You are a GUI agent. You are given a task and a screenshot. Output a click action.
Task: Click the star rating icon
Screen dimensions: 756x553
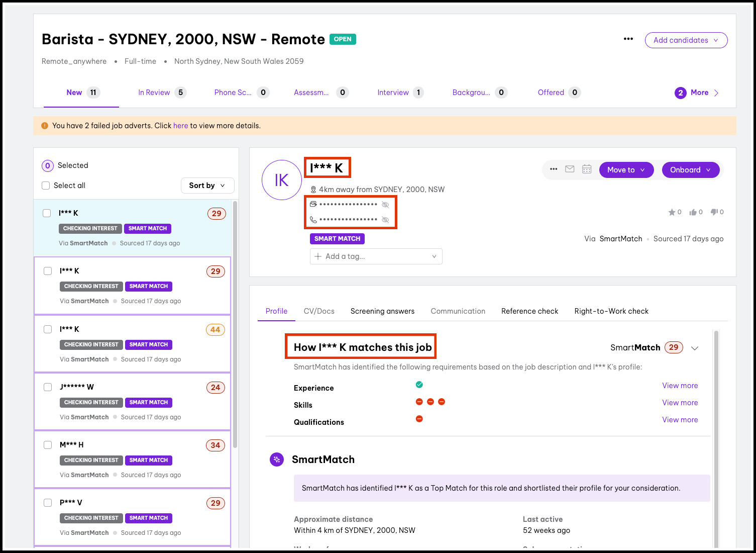coord(672,212)
